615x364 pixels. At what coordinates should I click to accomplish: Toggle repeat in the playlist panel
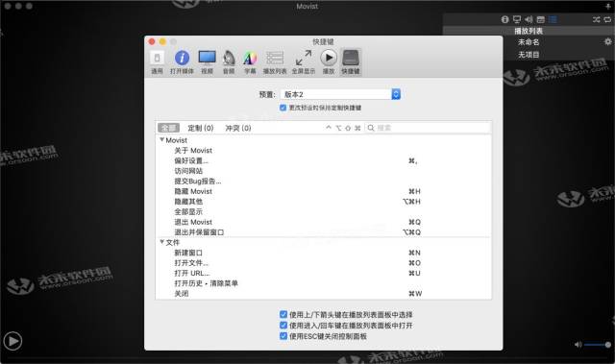point(607,19)
